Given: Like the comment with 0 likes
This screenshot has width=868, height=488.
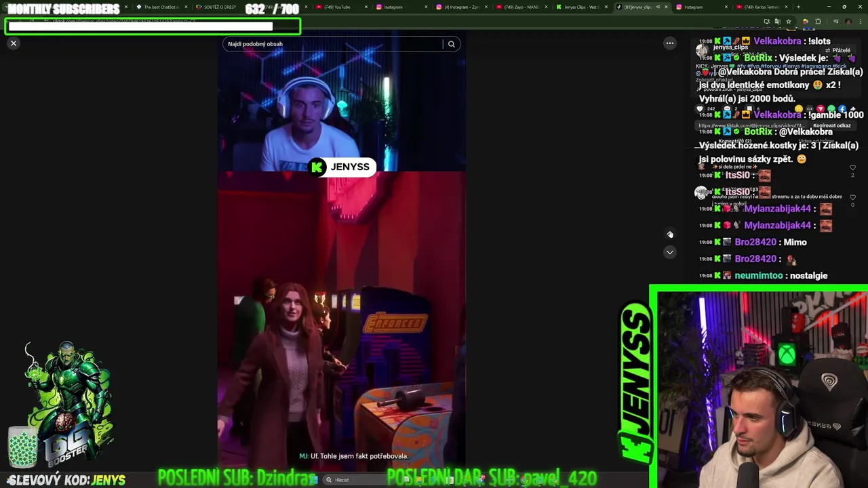Looking at the screenshot, I should click(852, 197).
